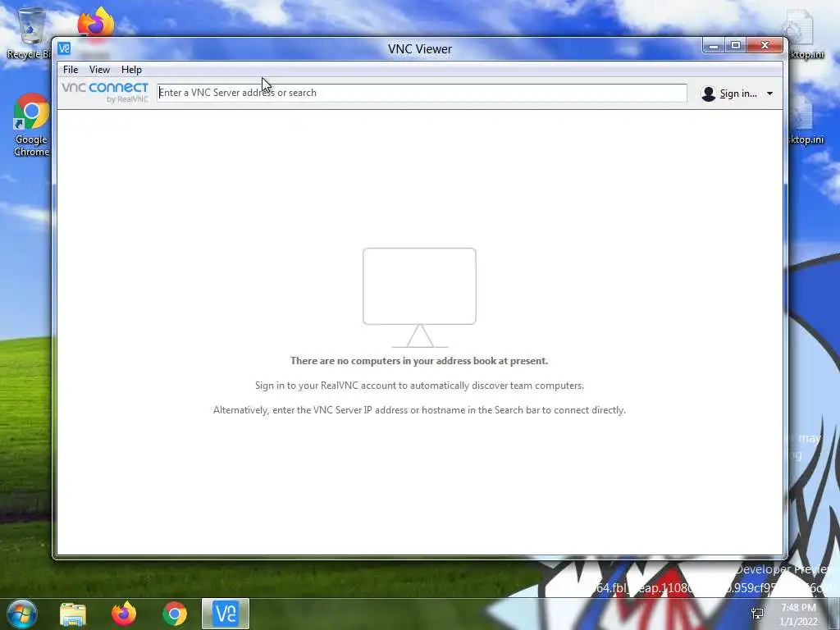Screen dimensions: 840x630
Task: Click the VNC Viewer title bar icon
Action: pyautogui.click(x=64, y=48)
